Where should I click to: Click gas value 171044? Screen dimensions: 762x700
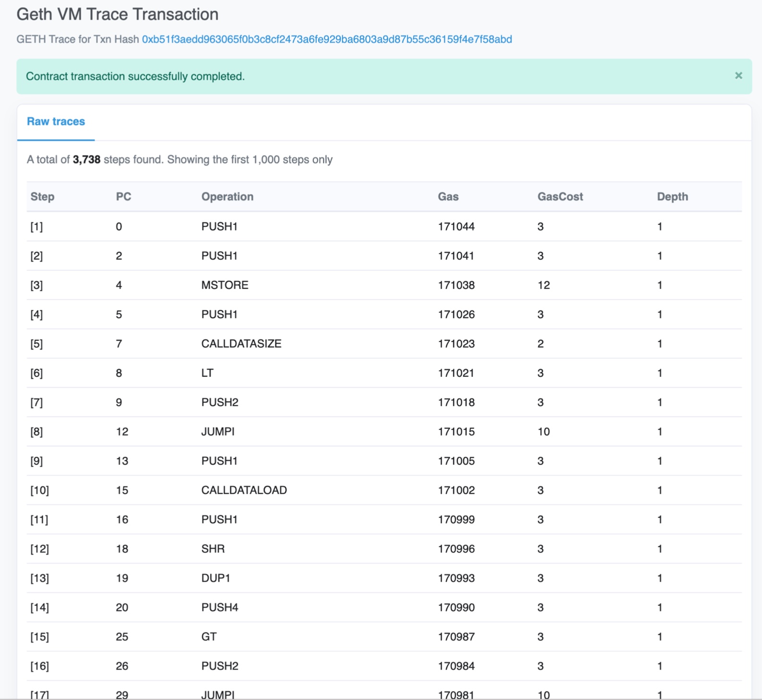456,227
